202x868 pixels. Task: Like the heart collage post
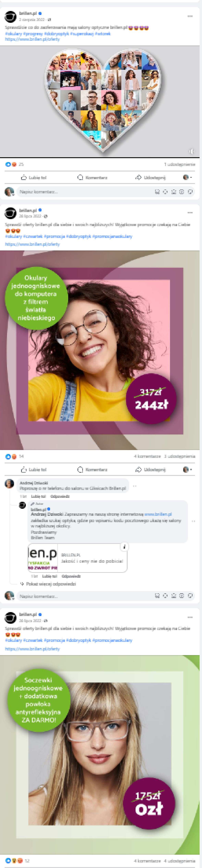point(34,177)
